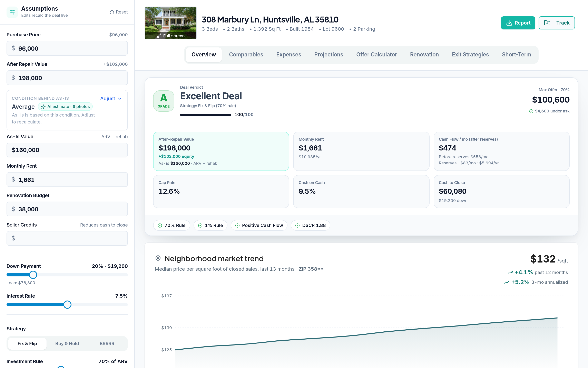Open the Expenses tab
The height and width of the screenshot is (368, 588).
289,55
